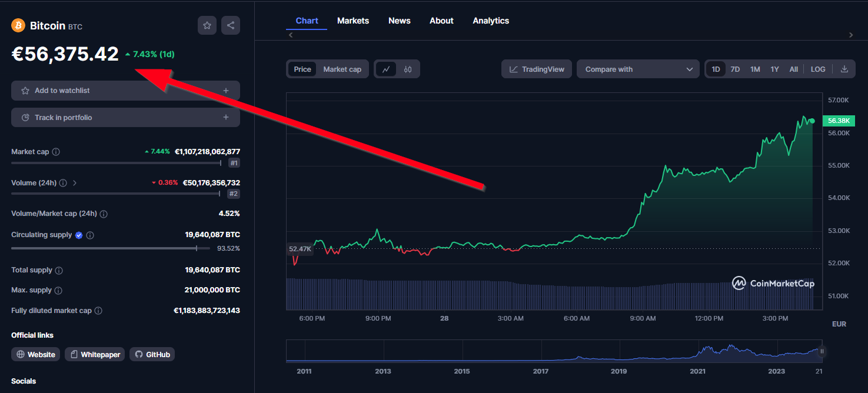Download the chart using the download icon

click(844, 69)
